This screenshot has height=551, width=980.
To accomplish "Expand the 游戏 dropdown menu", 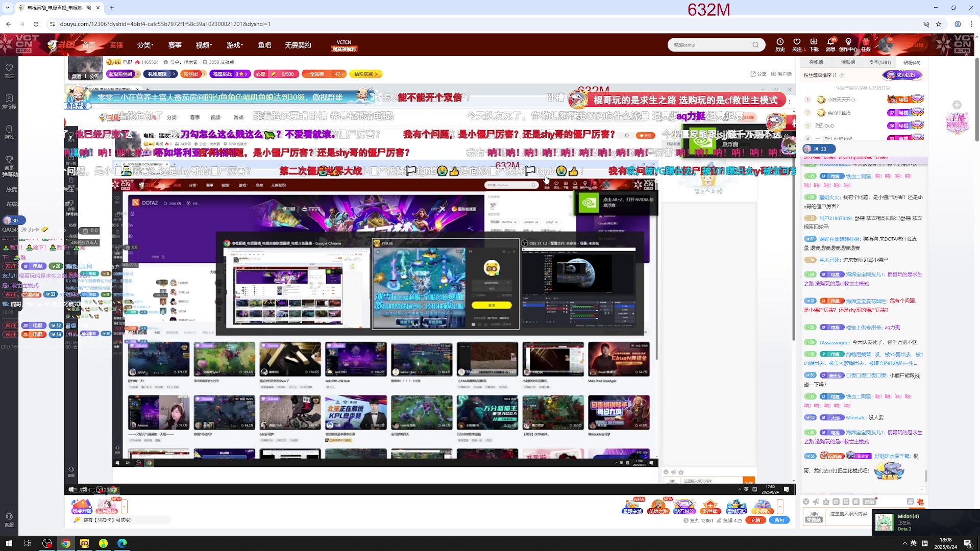I will point(234,45).
